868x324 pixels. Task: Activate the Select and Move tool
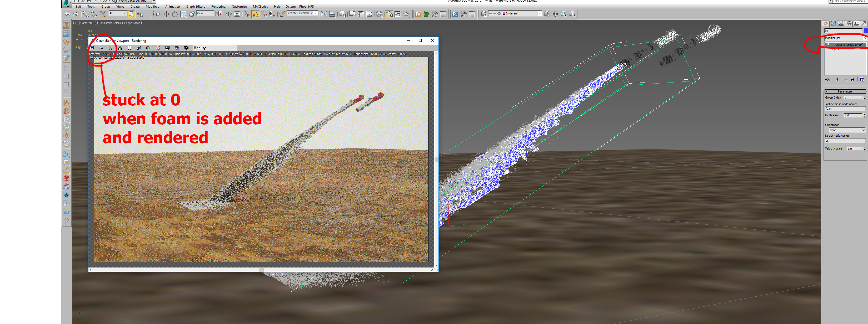(x=166, y=14)
